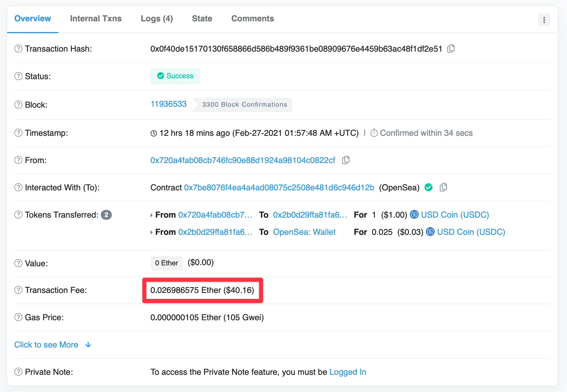Click the USD Coin icon in first transfer
The image size is (567, 392).
414,215
